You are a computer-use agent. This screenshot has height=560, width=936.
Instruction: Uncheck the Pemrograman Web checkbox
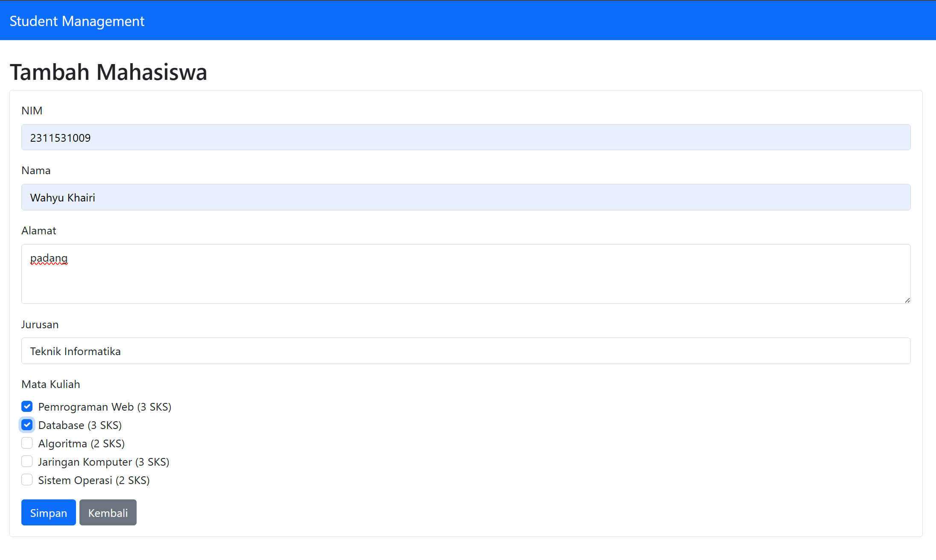point(27,406)
